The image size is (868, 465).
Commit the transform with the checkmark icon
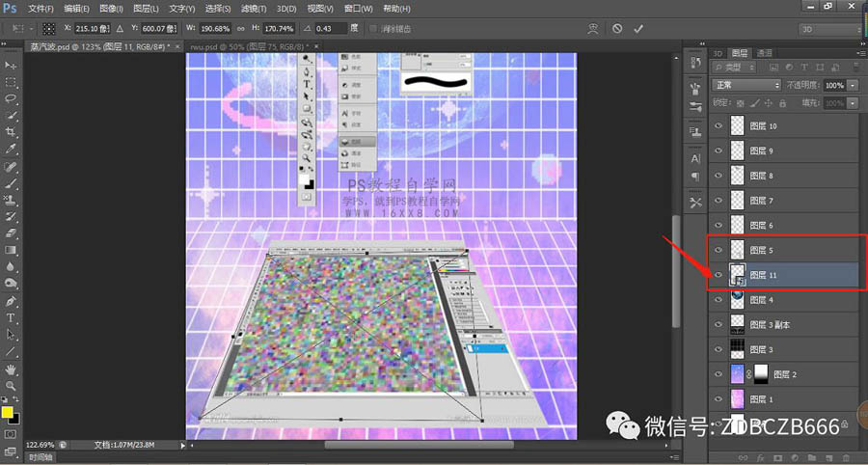click(x=638, y=29)
